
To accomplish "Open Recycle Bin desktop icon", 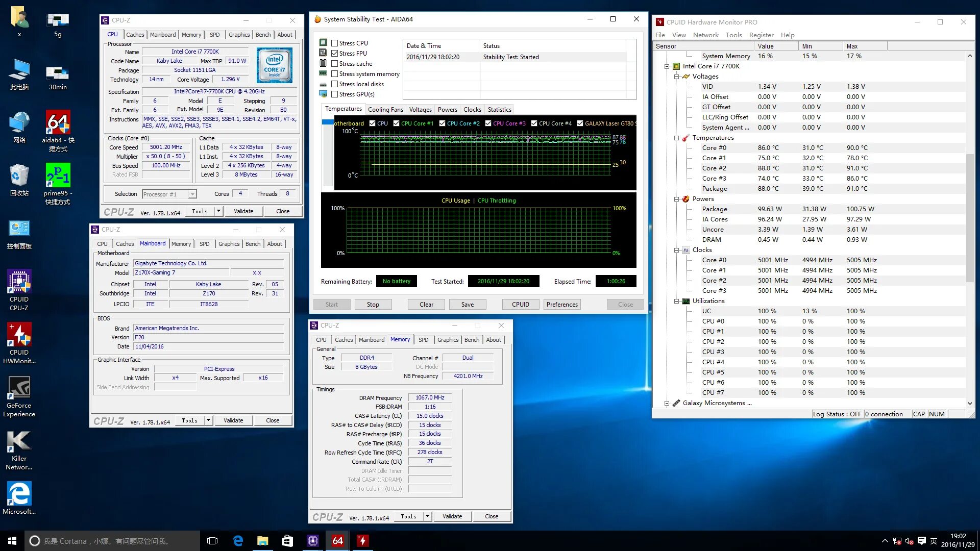I will click(19, 176).
